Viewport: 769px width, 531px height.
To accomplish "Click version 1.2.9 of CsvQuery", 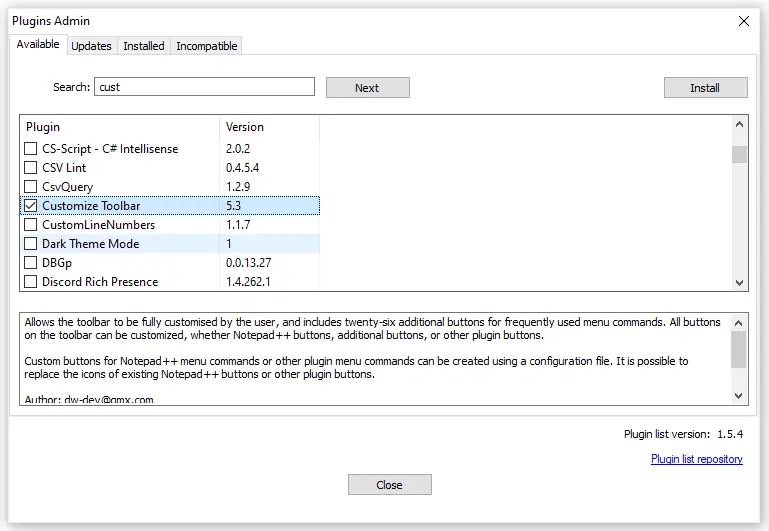I will pyautogui.click(x=238, y=187).
